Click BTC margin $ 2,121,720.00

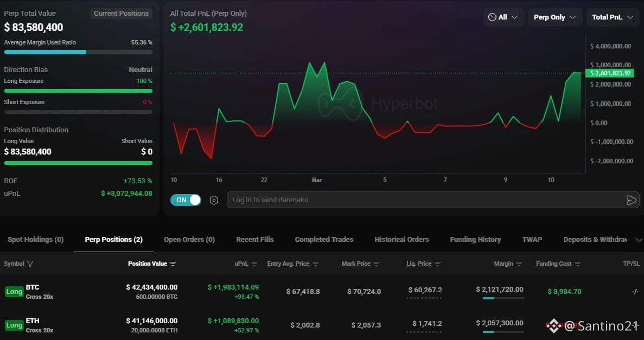[x=500, y=290]
